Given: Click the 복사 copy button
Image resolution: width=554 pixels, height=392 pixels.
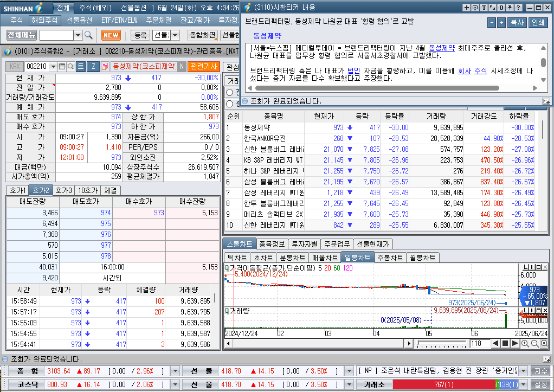Looking at the screenshot, I should coord(517,23).
